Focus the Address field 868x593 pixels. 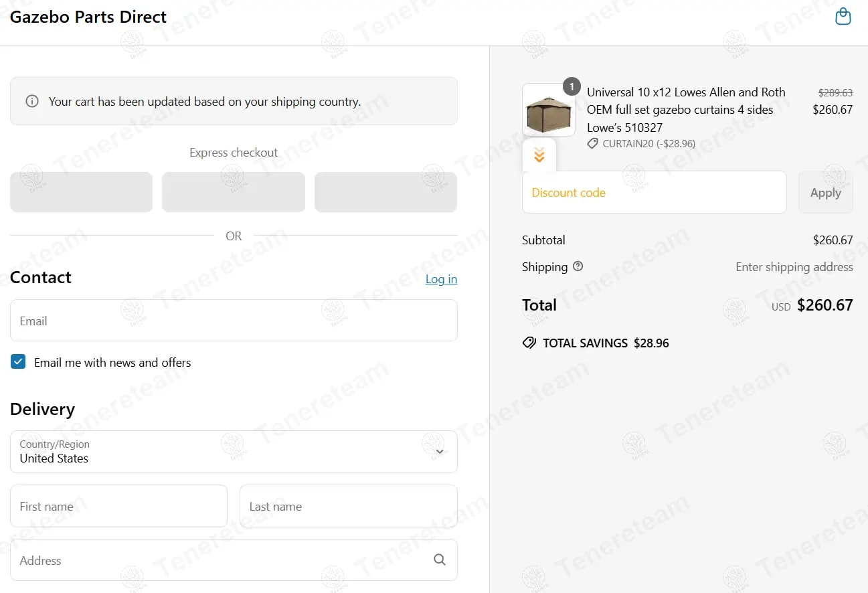(x=234, y=560)
